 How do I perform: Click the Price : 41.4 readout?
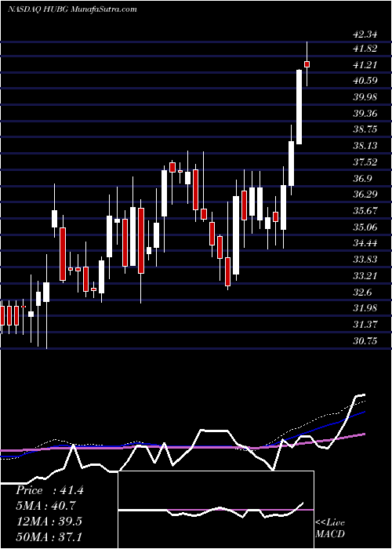point(49,490)
